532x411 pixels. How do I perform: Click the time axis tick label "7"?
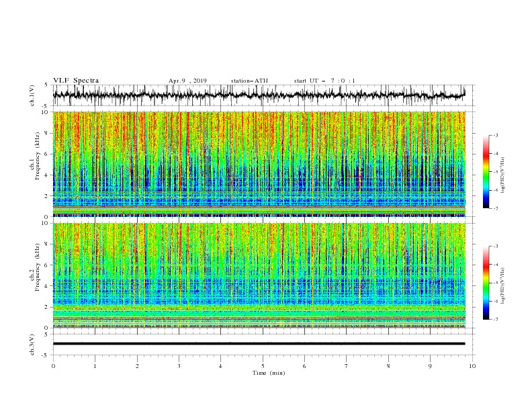(347, 366)
